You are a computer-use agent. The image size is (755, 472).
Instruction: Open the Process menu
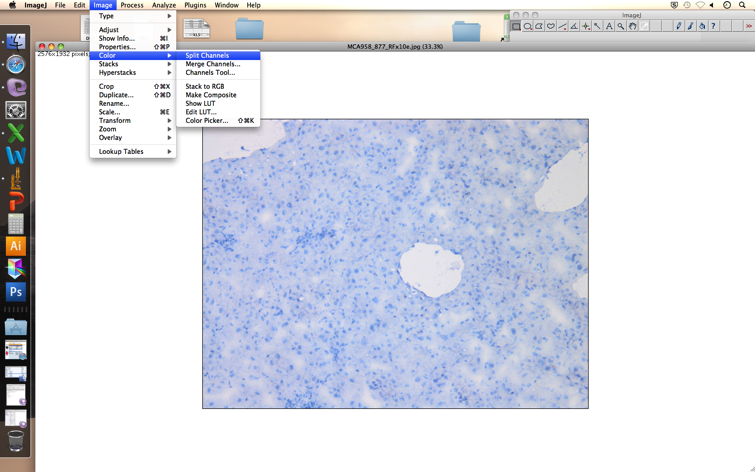(x=132, y=5)
